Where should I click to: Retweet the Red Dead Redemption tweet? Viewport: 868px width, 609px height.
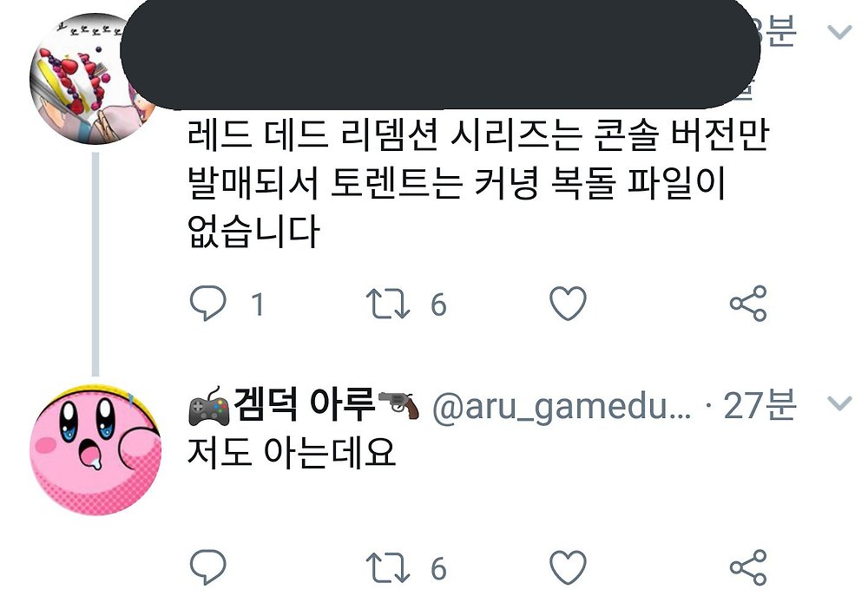click(x=388, y=304)
